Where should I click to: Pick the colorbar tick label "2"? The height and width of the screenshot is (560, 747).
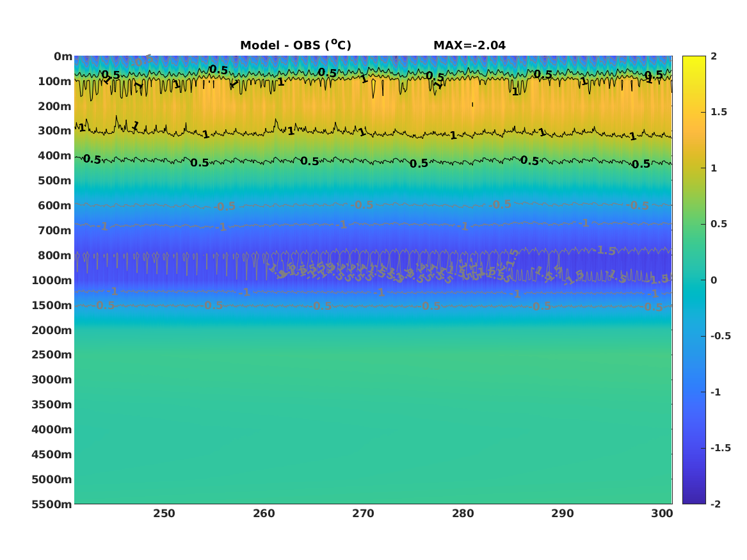[714, 56]
